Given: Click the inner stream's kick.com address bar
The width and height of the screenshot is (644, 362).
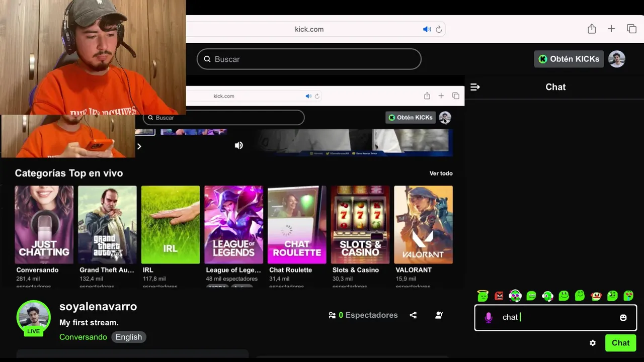Looking at the screenshot, I should click(224, 96).
